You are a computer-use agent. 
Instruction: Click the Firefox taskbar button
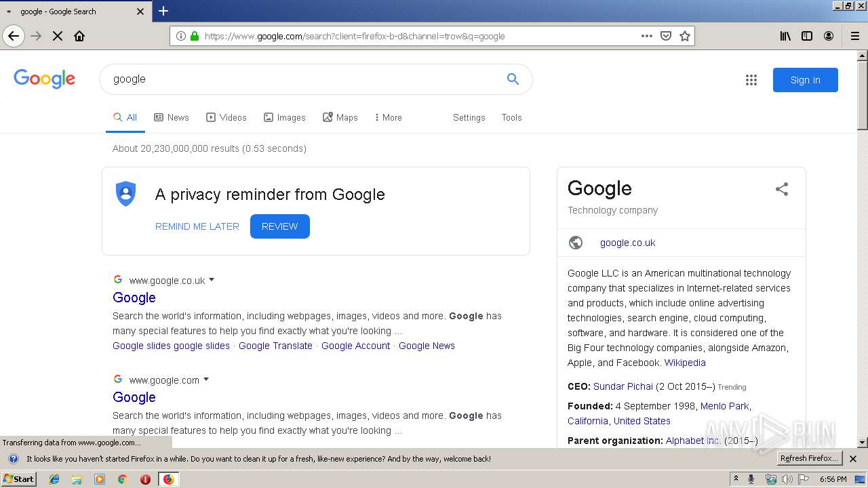(168, 479)
